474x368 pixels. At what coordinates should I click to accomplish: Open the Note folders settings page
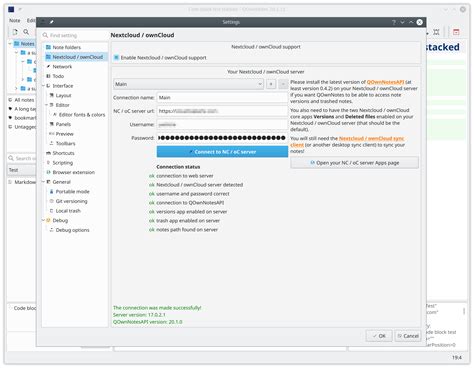[66, 47]
